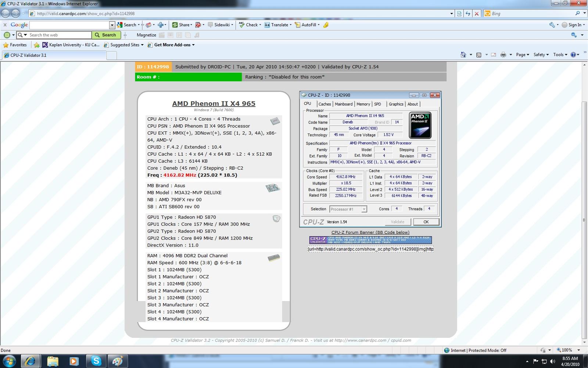Screen dimensions: 588x368
Task: Click the Memory tab in CPU-Z image
Action: (x=363, y=104)
